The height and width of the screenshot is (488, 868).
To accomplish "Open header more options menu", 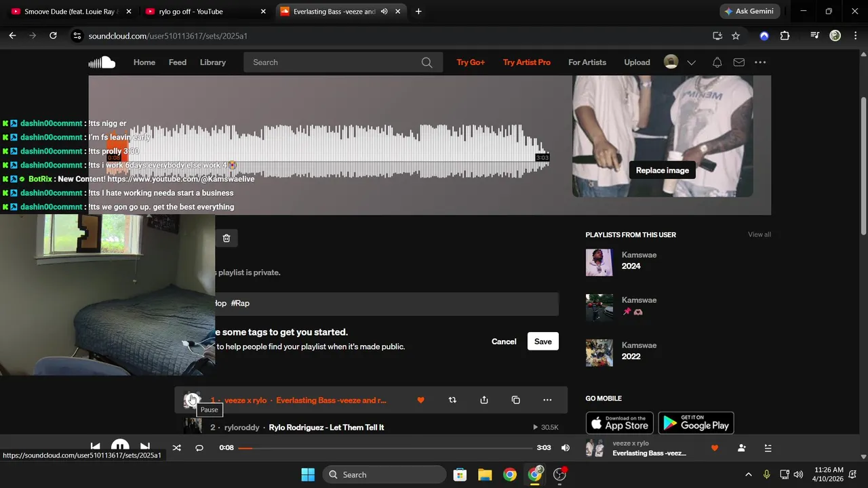I will (x=760, y=62).
